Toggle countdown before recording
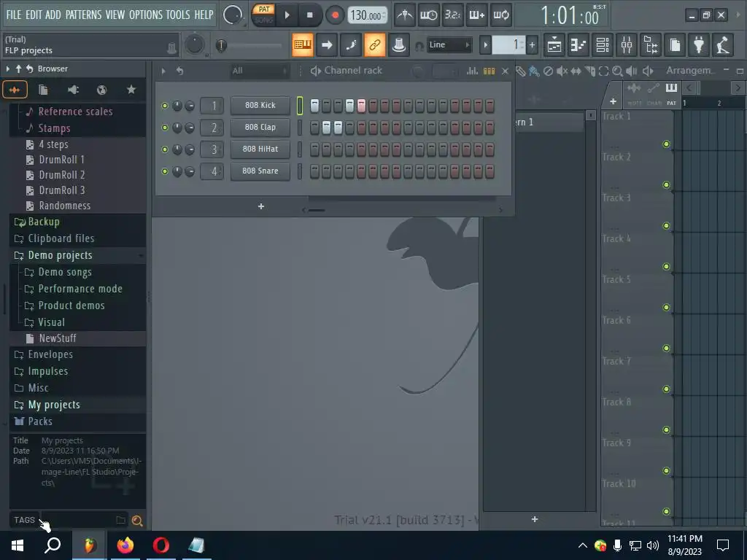The width and height of the screenshot is (747, 560). 452,15
